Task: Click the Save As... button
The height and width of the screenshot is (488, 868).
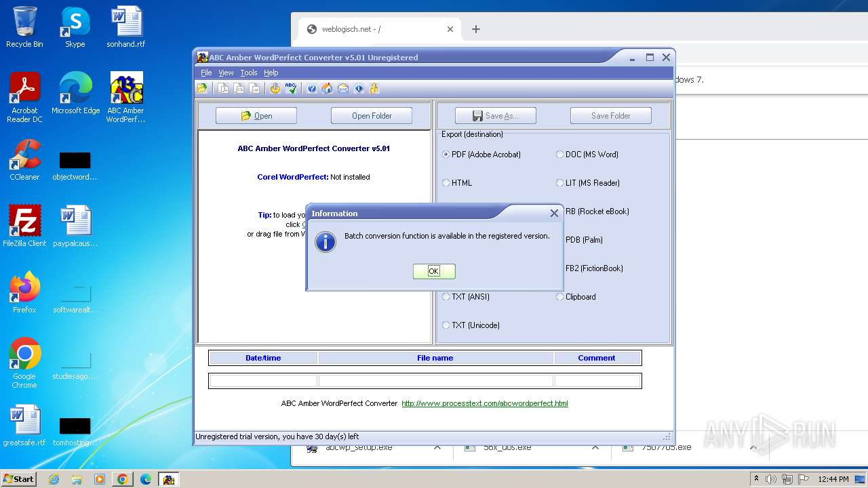Action: pos(496,116)
